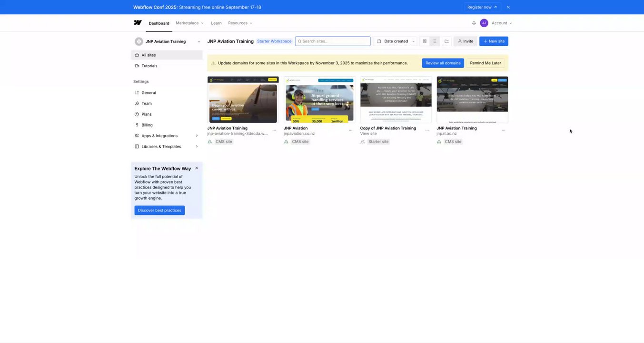
Task: Select All sites in the sidebar
Action: [167, 55]
